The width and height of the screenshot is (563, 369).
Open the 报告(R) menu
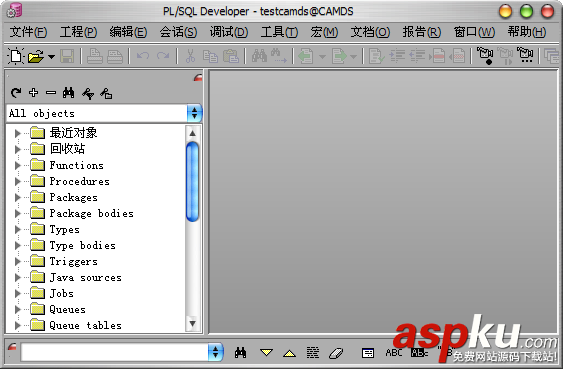click(x=422, y=32)
